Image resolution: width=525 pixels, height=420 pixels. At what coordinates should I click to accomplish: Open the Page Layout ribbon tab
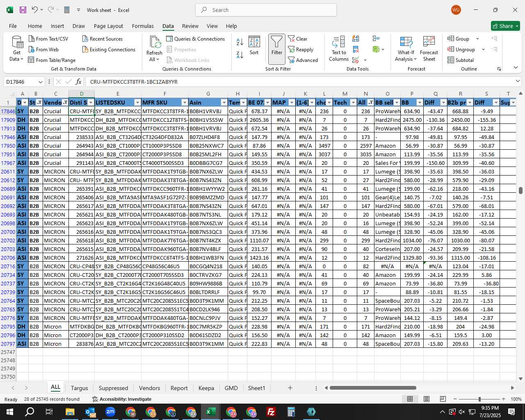click(x=108, y=26)
